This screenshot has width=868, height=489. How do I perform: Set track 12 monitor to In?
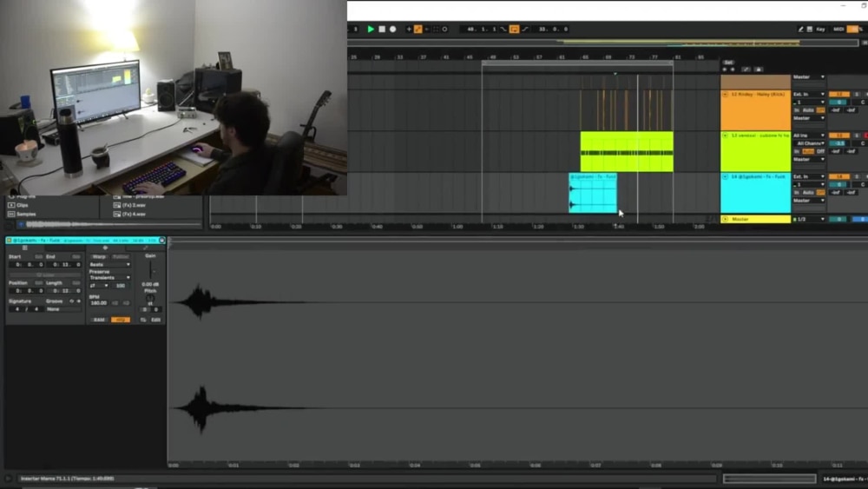[x=797, y=110]
